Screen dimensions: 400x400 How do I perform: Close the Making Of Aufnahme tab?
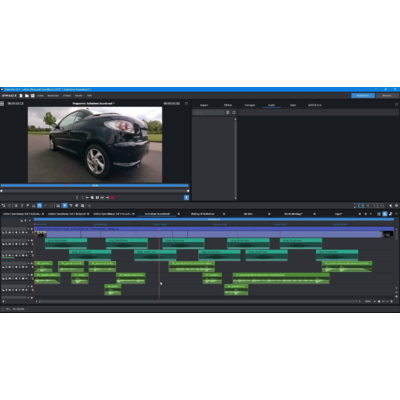coord(224,214)
